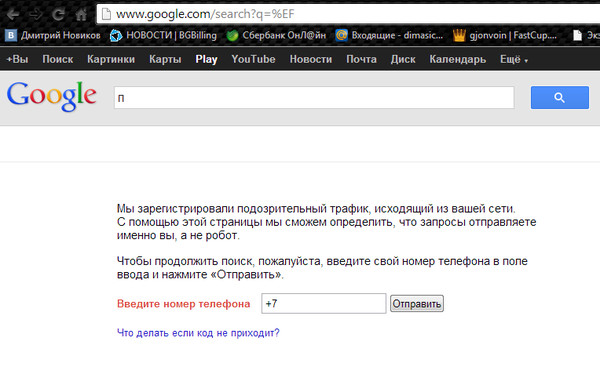Open Play in the Google bar

click(x=206, y=59)
